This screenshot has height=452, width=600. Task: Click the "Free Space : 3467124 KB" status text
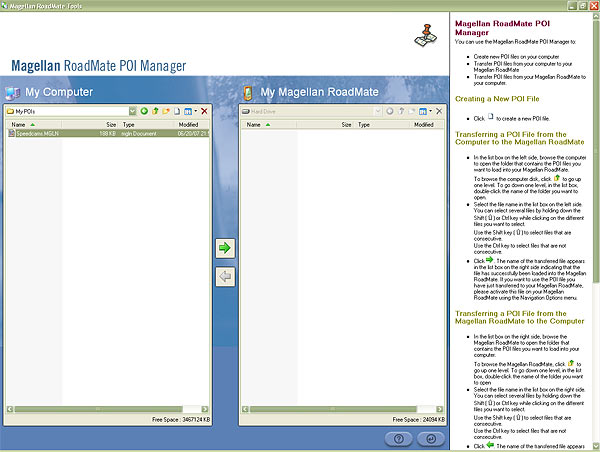point(181,419)
